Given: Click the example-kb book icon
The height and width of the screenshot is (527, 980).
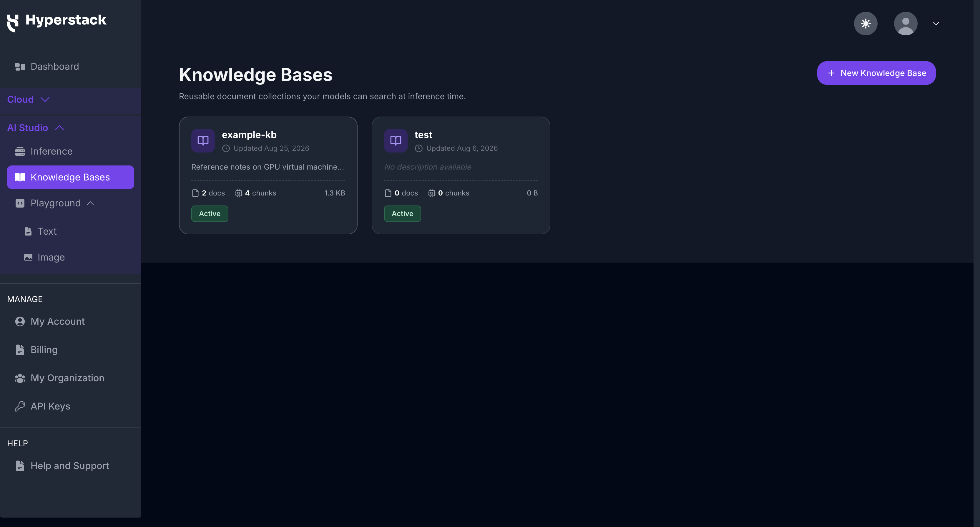Looking at the screenshot, I should pyautogui.click(x=203, y=141).
